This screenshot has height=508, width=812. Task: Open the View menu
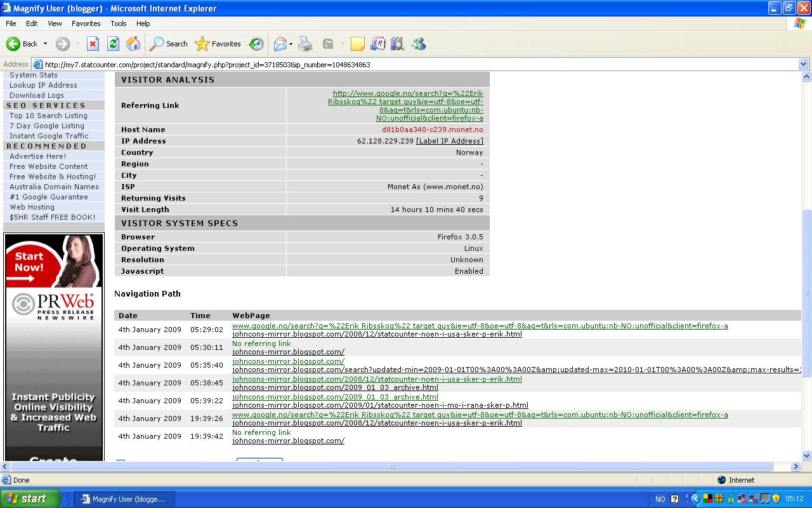pyautogui.click(x=55, y=23)
